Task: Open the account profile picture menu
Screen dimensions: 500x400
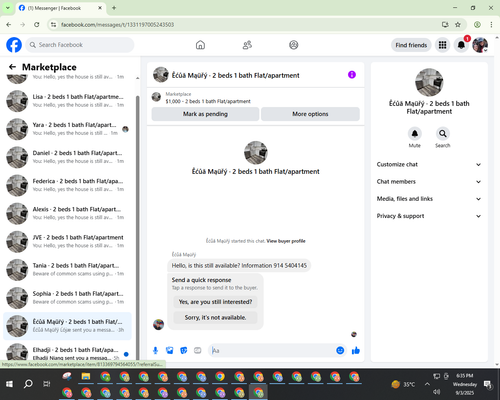Action: click(480, 45)
